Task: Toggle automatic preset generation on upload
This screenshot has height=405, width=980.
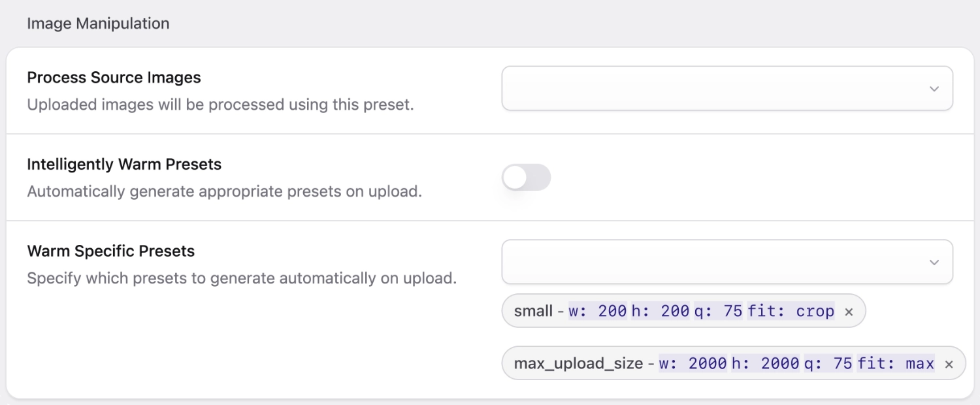Action: click(526, 177)
